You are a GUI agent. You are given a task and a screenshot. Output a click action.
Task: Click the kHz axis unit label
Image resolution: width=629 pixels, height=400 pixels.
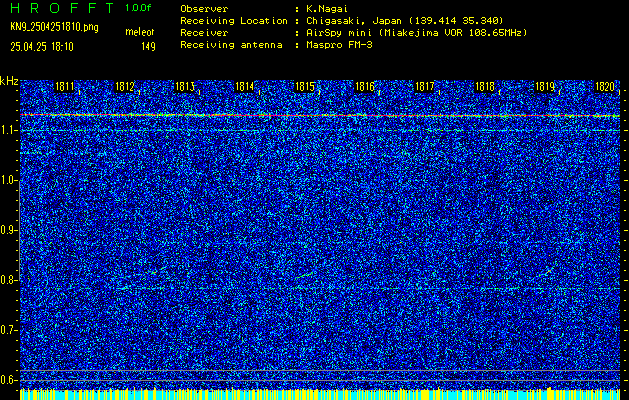9,81
